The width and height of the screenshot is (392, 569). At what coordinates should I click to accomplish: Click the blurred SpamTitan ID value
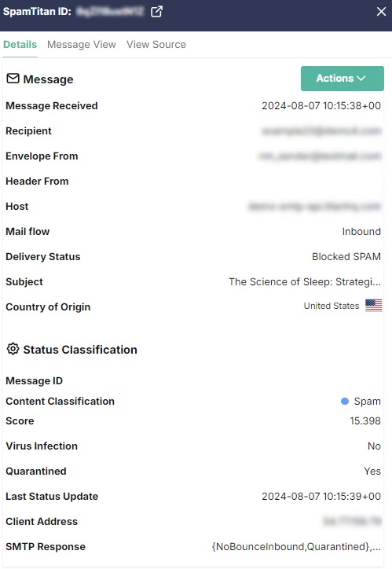[x=110, y=12]
